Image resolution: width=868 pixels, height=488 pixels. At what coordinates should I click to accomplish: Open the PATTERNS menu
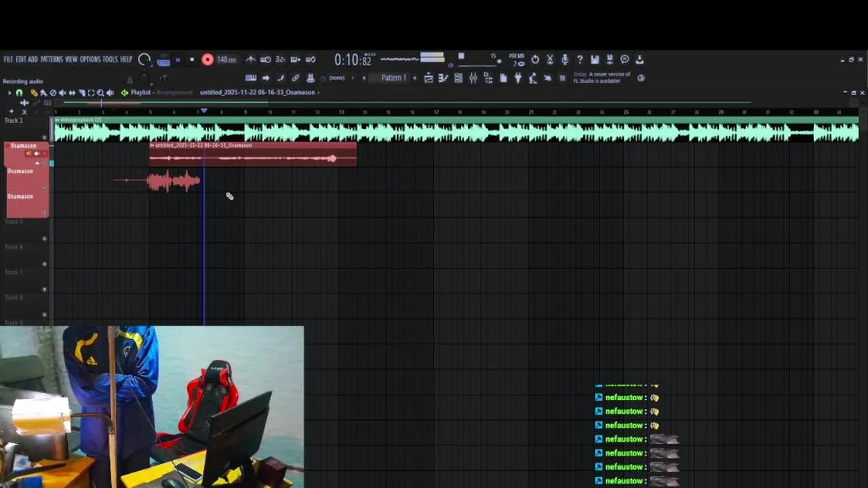(x=52, y=60)
